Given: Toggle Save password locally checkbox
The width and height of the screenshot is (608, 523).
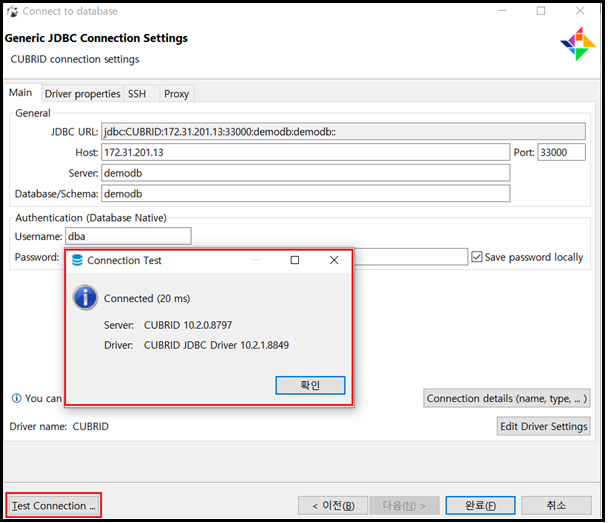Looking at the screenshot, I should [x=477, y=257].
